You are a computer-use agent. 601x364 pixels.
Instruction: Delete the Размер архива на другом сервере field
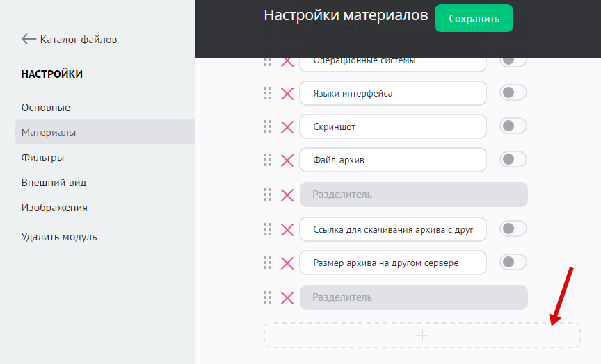(x=287, y=263)
